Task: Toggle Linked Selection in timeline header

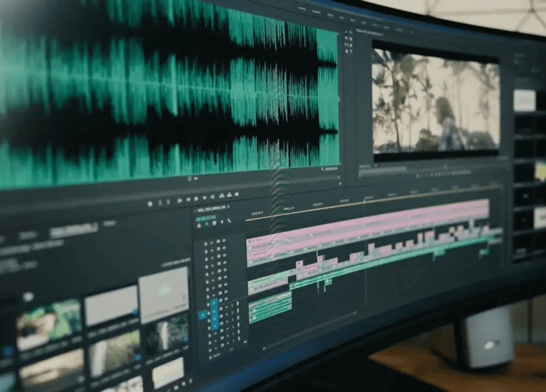Action: (214, 223)
